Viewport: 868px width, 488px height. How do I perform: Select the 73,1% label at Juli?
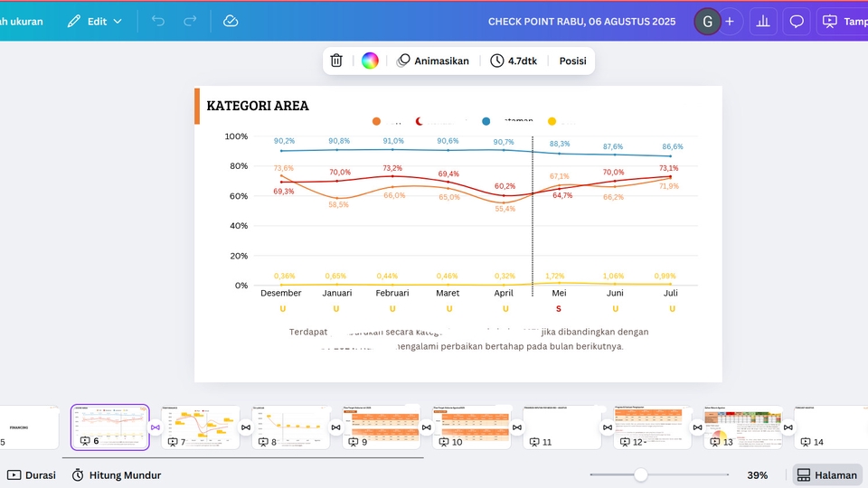click(x=669, y=168)
